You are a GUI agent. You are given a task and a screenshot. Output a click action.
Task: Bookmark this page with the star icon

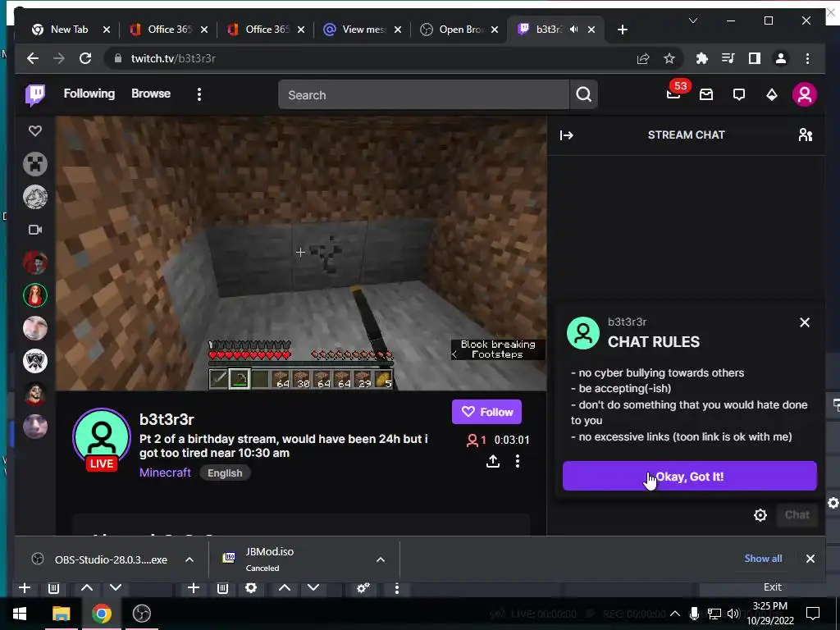point(669,58)
